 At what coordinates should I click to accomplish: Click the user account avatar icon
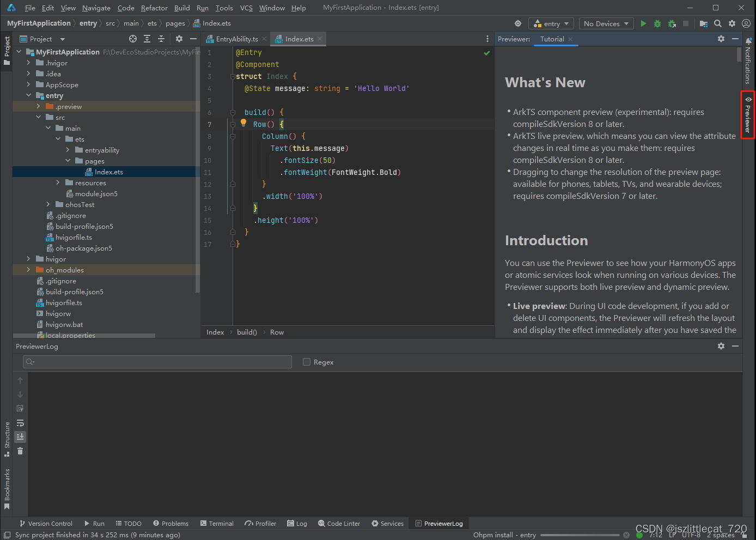point(746,23)
